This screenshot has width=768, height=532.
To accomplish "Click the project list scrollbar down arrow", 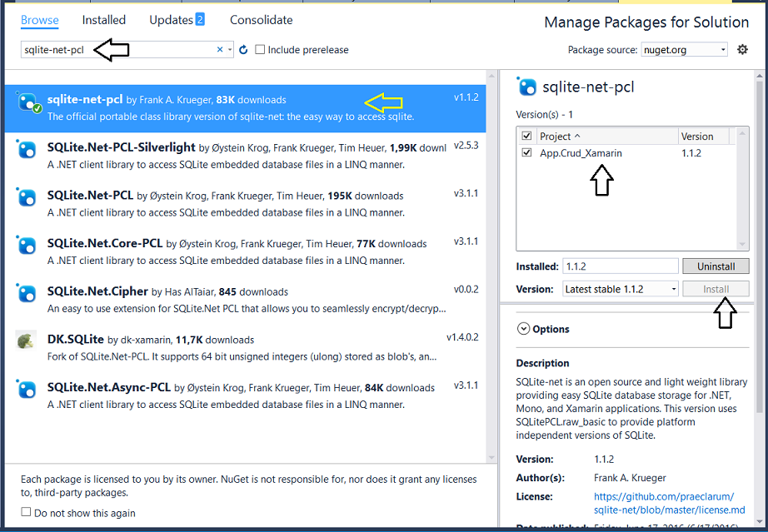I will [x=742, y=244].
